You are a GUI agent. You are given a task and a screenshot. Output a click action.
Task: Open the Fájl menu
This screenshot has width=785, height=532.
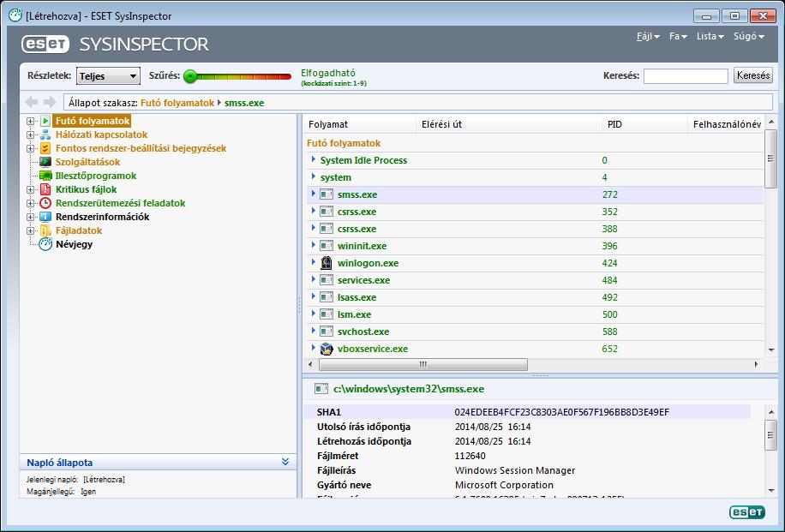648,36
